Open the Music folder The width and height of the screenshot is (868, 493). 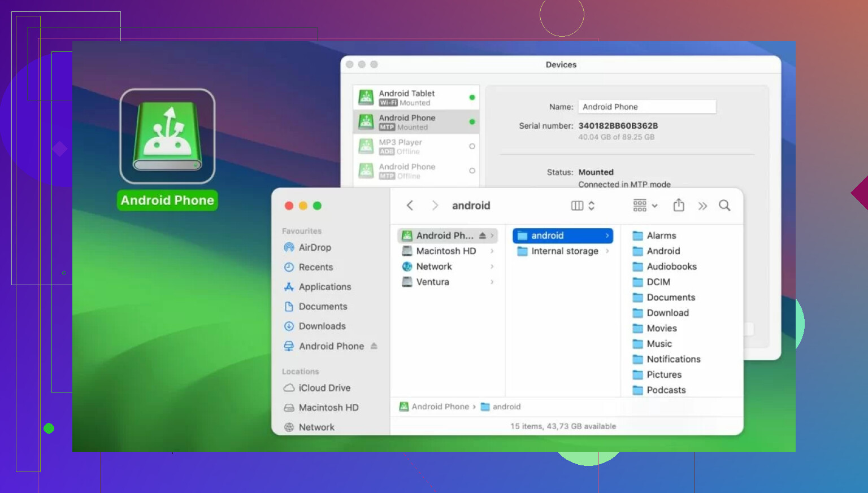[x=652, y=344]
